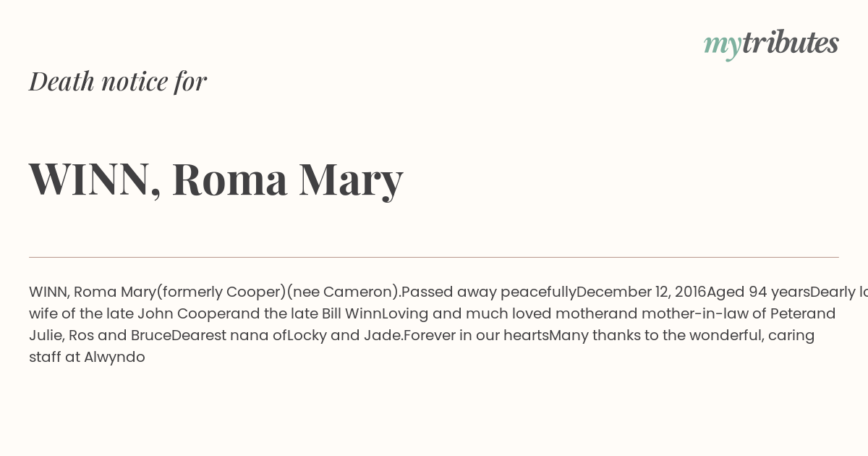Click the "tributes" word in the logo
The width and height of the screenshot is (868, 456).
[x=791, y=43]
